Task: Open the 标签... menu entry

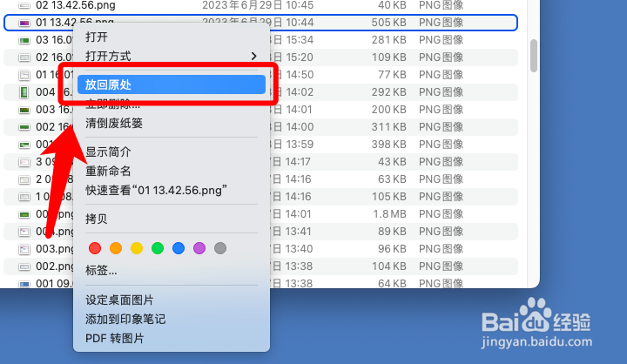Action: [101, 271]
